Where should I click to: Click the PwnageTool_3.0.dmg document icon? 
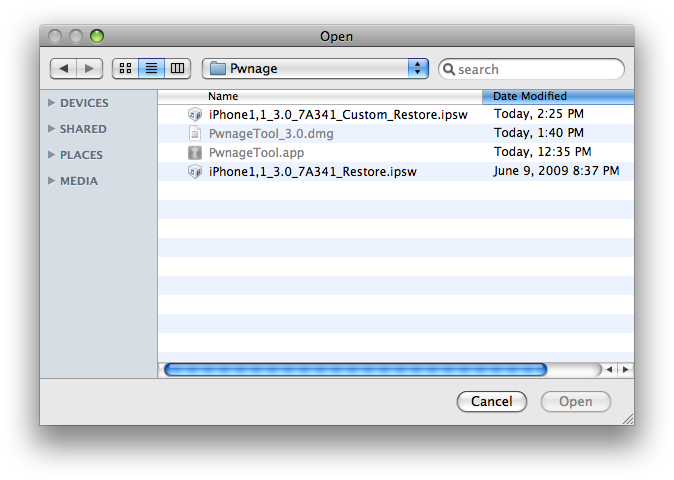pos(195,134)
